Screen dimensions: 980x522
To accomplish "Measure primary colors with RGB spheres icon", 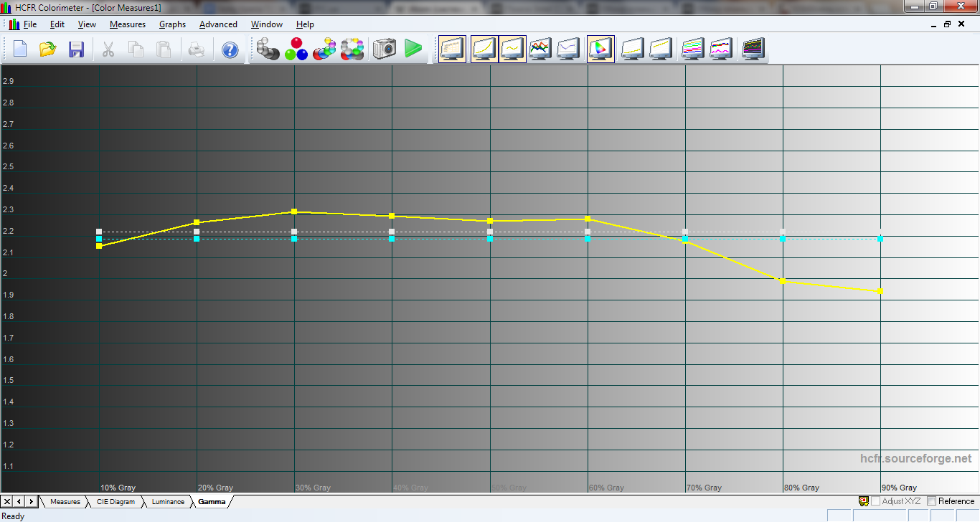I will coord(296,49).
